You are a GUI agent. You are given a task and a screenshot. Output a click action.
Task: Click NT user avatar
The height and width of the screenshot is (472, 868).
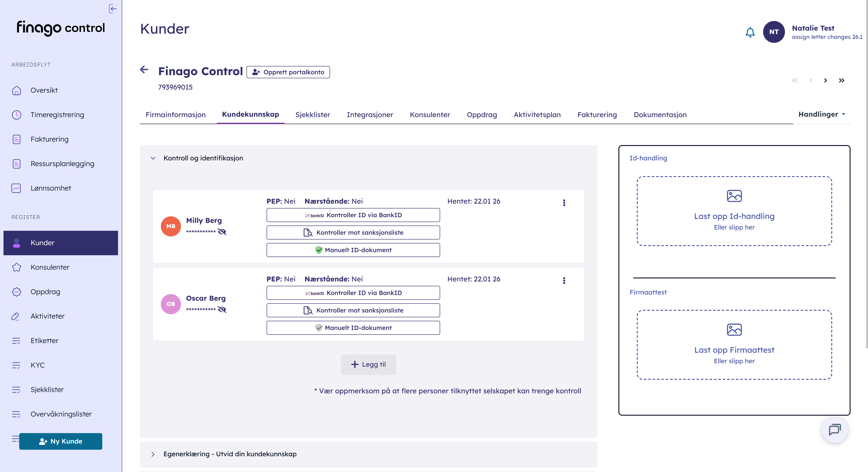coord(774,32)
